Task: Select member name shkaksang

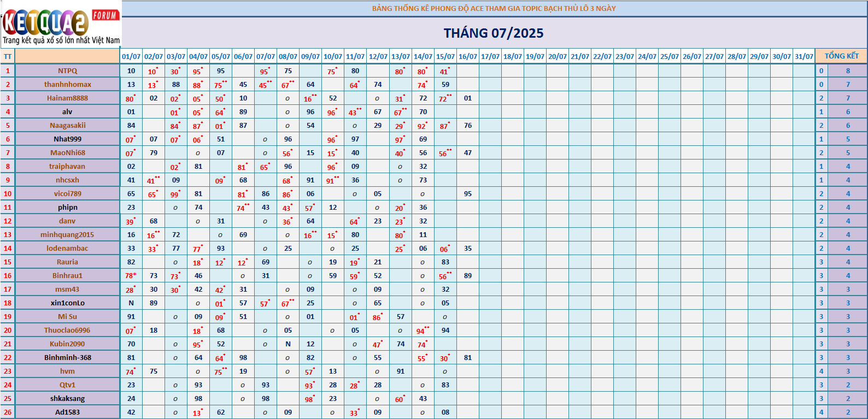Action: 68,398
